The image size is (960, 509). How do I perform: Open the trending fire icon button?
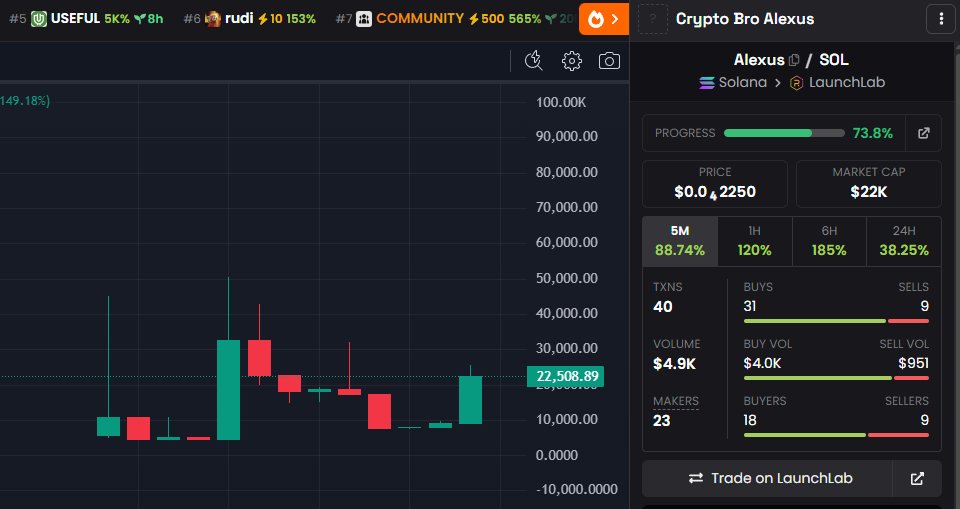tap(603, 19)
